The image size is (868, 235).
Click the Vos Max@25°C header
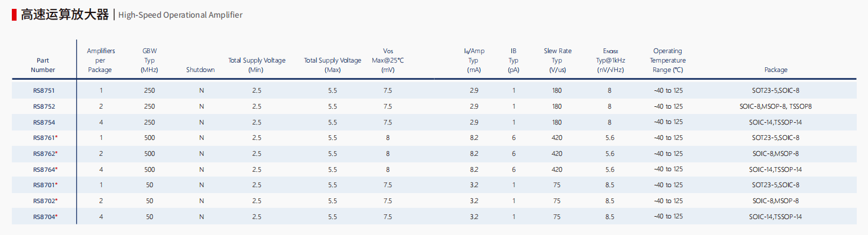(387, 60)
